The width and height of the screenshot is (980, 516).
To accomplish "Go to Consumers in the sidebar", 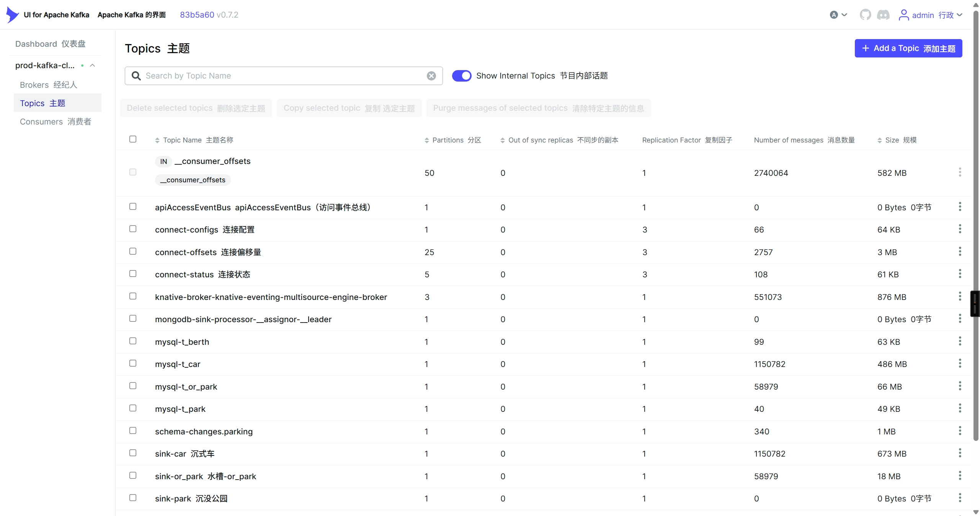I will tap(56, 121).
